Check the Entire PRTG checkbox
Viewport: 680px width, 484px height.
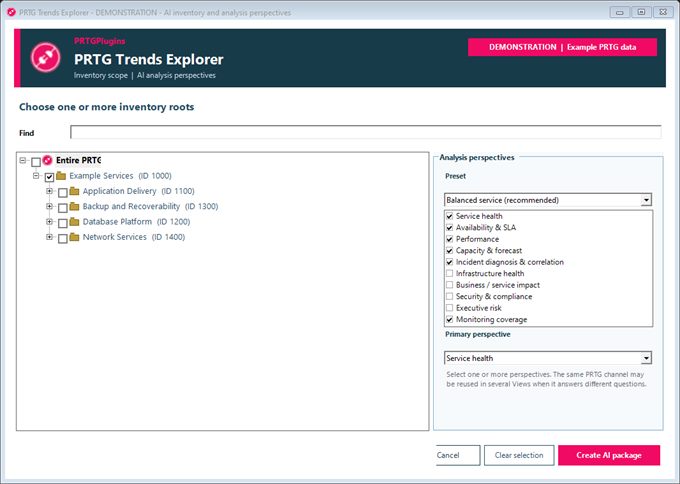click(36, 162)
